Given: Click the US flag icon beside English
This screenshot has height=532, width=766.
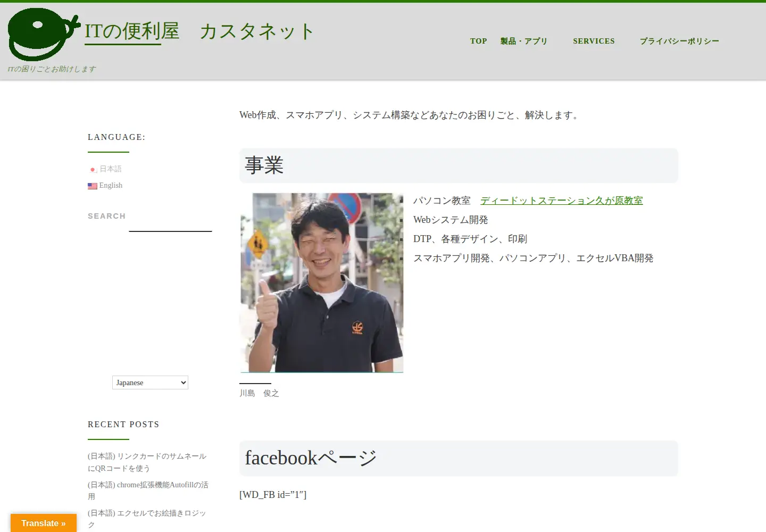Looking at the screenshot, I should tap(93, 186).
